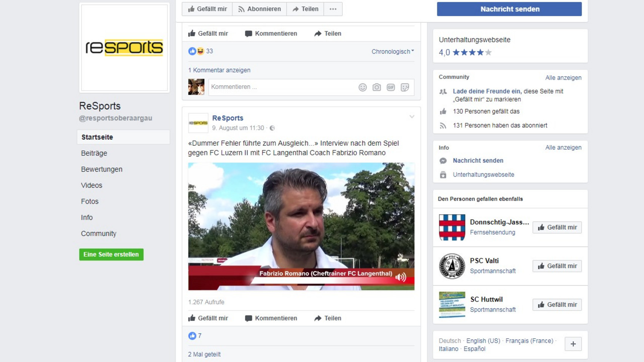Share the page via top Teilen button

point(305,9)
